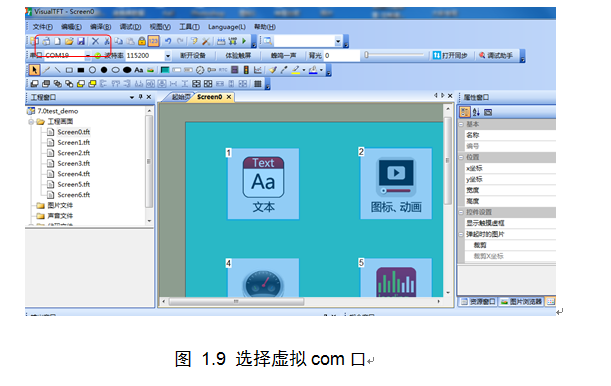Toggle the highlighted 123 numbering button
This screenshot has height=386, width=611.
pos(154,41)
